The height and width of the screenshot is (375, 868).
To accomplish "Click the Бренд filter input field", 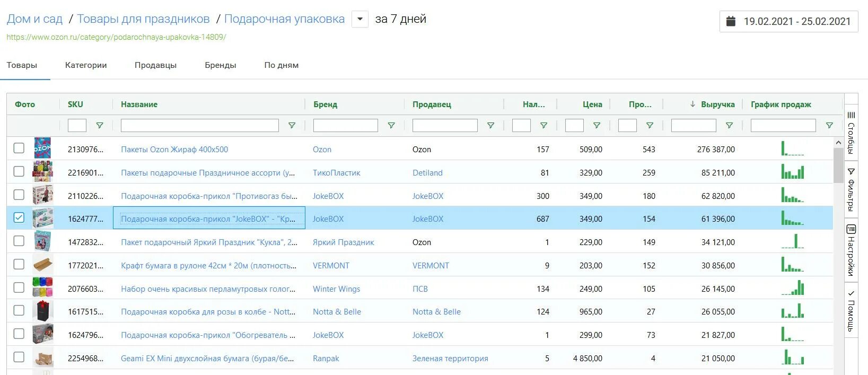I will pyautogui.click(x=346, y=125).
